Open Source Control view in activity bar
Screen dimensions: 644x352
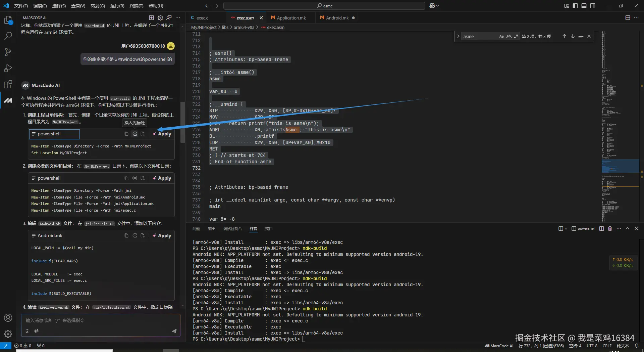(x=8, y=52)
